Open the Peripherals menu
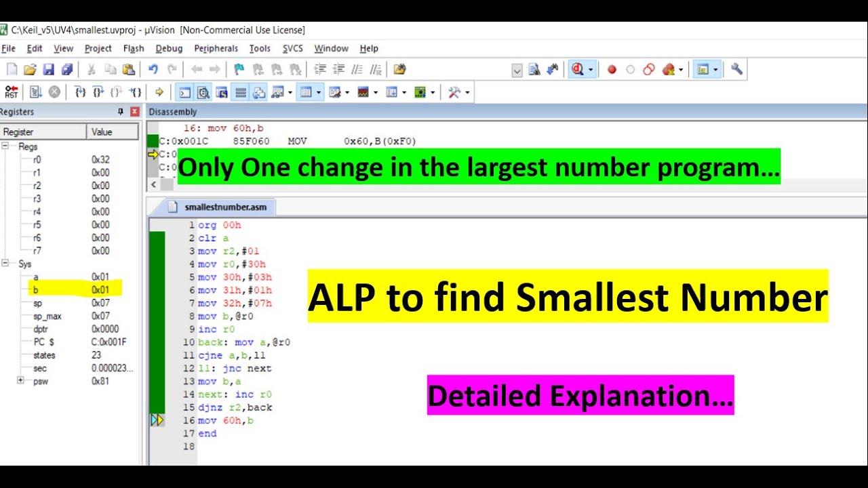The image size is (868, 488). click(216, 48)
